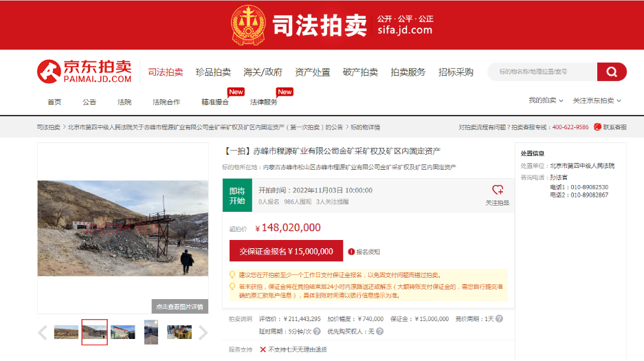Expand the 我的拍卖 dropdown

[x=546, y=100]
